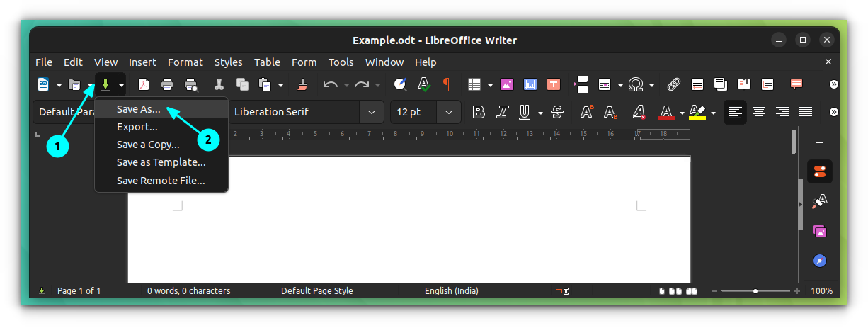868x328 pixels.
Task: Select the Clone Formatting brush
Action: coord(302,85)
